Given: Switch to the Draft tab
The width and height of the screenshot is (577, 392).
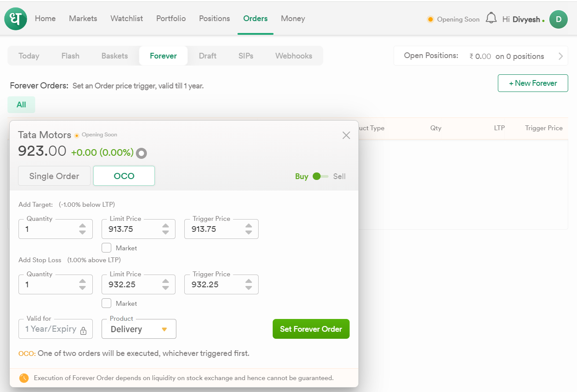Looking at the screenshot, I should click(x=208, y=56).
